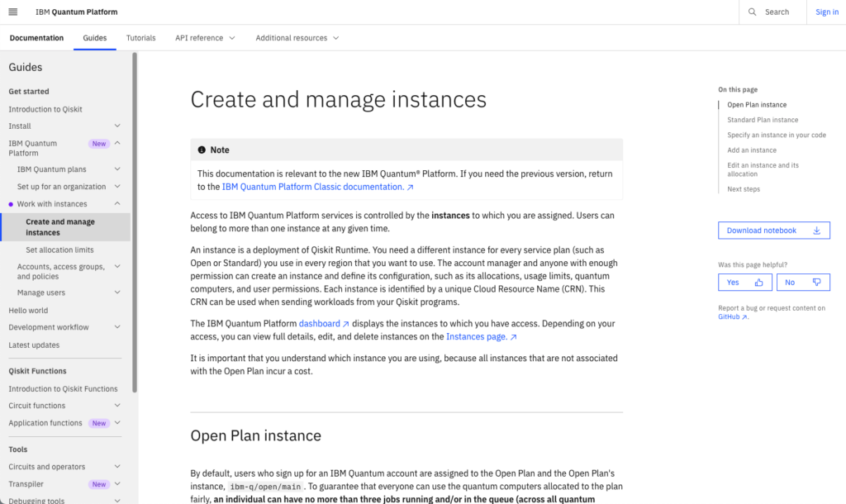Click the external-link arrow after Classic documentation
Image resolution: width=846 pixels, height=504 pixels.
point(410,188)
